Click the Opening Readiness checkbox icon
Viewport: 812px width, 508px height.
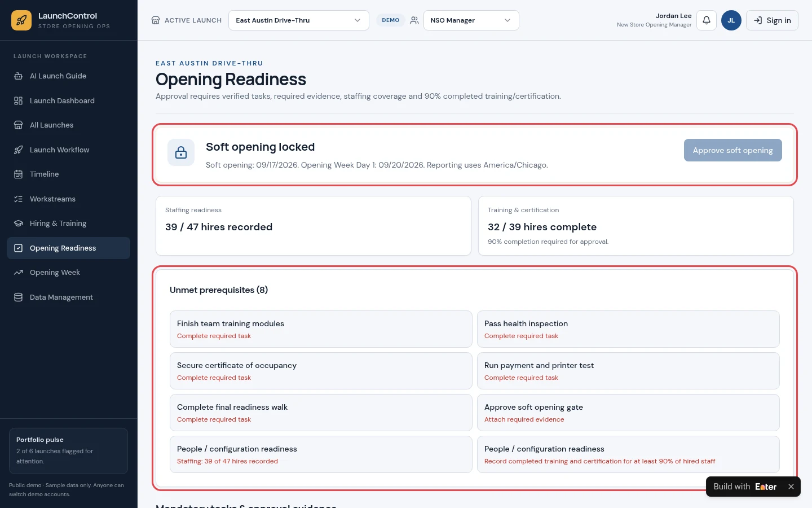18,248
